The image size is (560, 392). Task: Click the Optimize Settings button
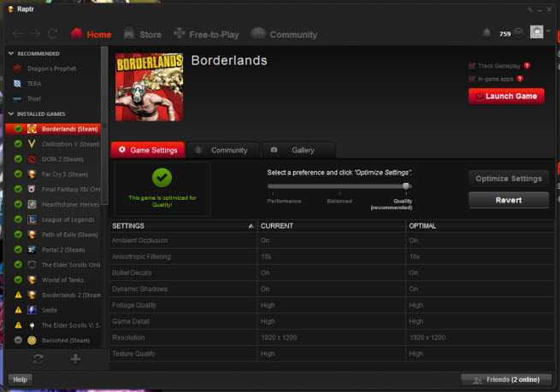point(509,178)
